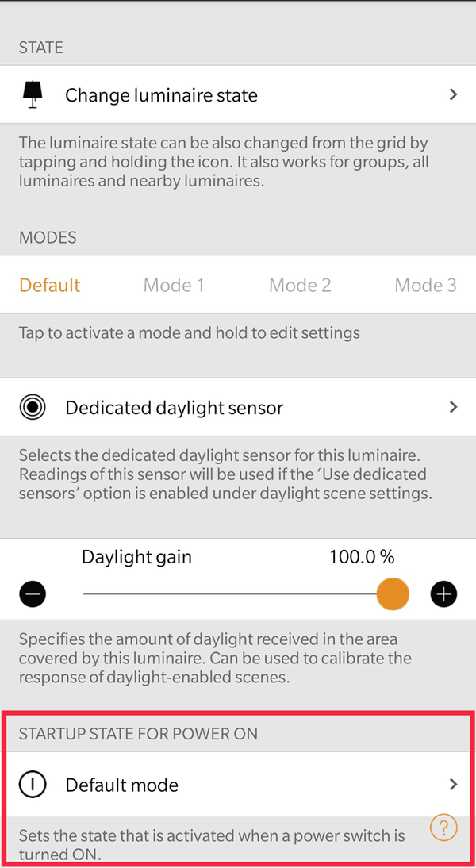Tap the lamp icon beside Change luminaire state
This screenshot has height=868, width=476.
[32, 95]
